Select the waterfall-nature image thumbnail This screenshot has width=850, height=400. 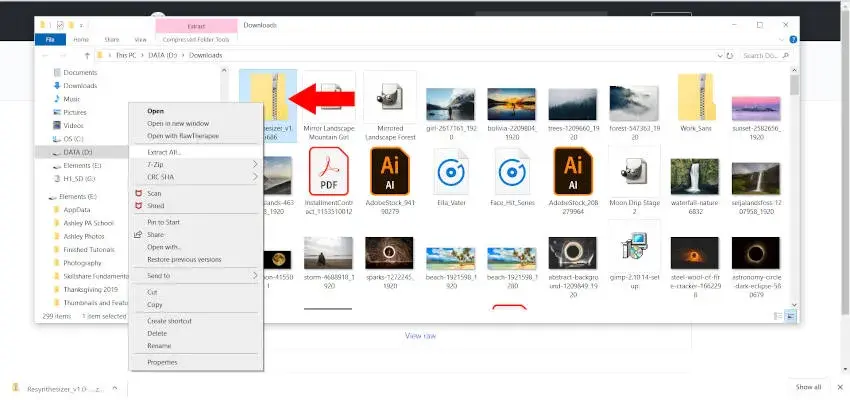pos(694,176)
